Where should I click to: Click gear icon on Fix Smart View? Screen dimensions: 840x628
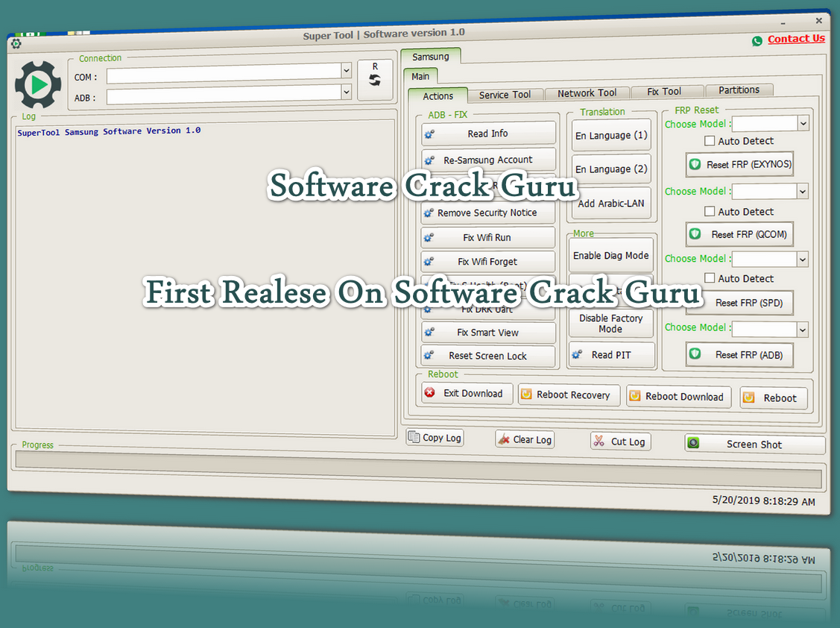click(x=429, y=333)
